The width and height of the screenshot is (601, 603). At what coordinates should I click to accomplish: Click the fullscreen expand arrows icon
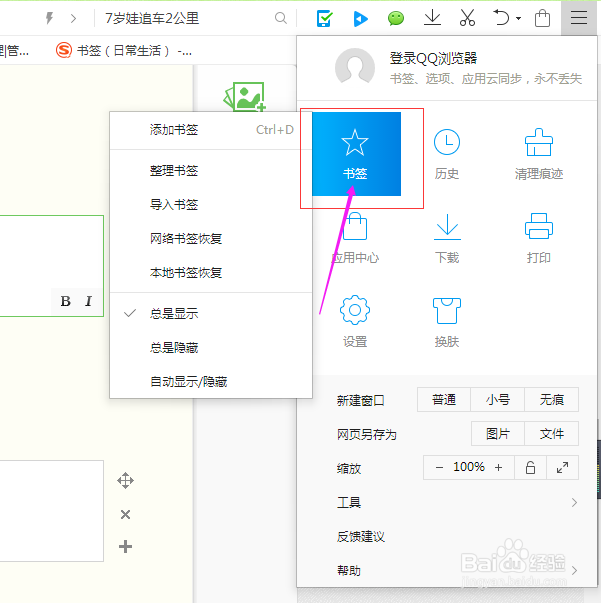562,467
